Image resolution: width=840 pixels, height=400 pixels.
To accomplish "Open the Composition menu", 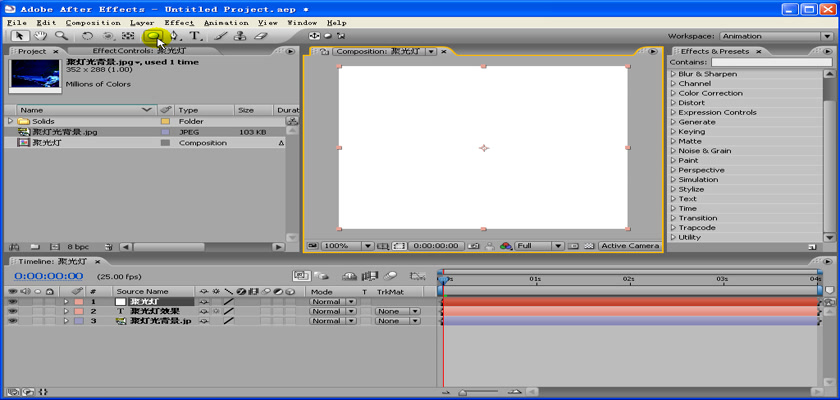I will point(93,22).
